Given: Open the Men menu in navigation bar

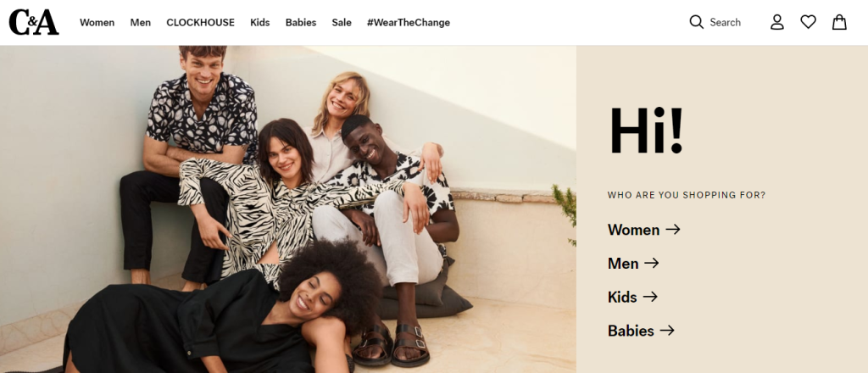Looking at the screenshot, I should pos(141,23).
